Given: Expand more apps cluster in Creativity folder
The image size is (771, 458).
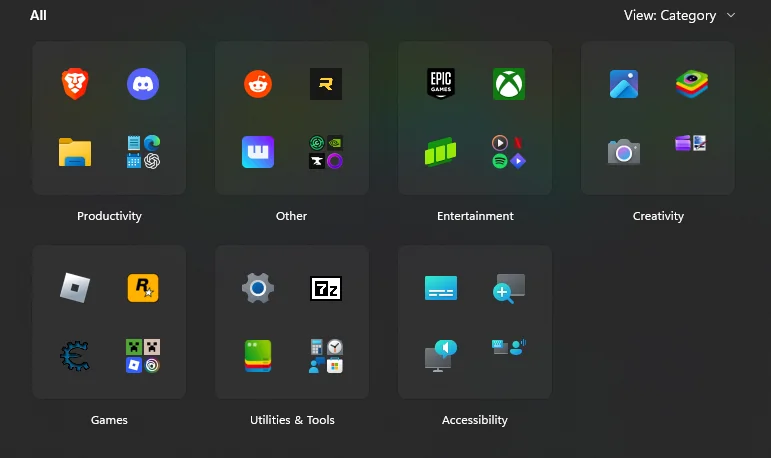Looking at the screenshot, I should (x=691, y=144).
